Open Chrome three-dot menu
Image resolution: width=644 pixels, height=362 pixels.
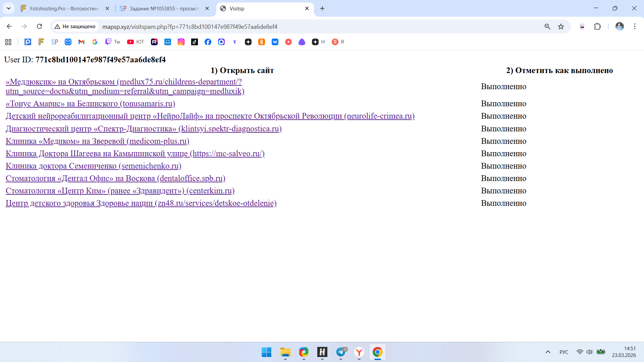(635, 26)
